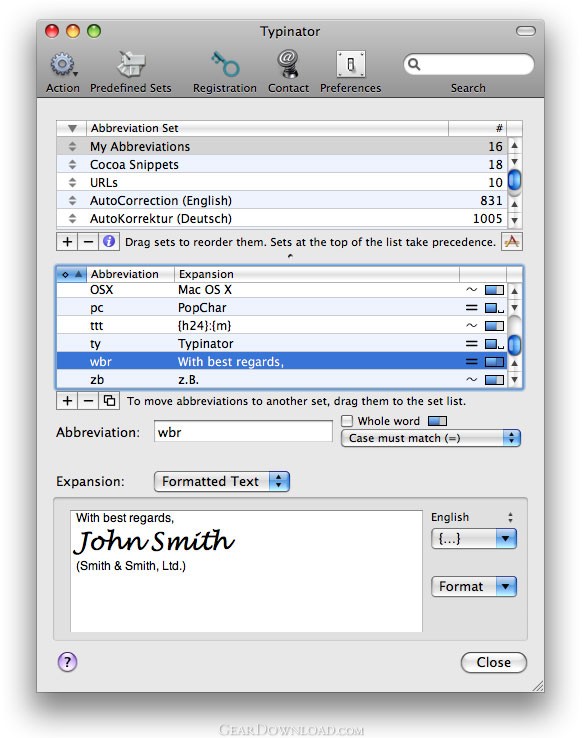Viewport: 582px width, 738px height.
Task: Open the Formatted Text expansion type dropdown
Action: pos(222,481)
